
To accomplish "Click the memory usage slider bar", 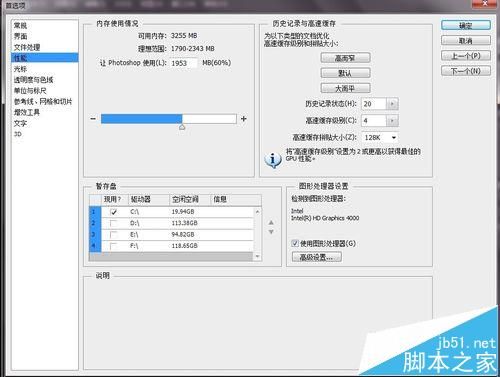I will click(x=169, y=119).
